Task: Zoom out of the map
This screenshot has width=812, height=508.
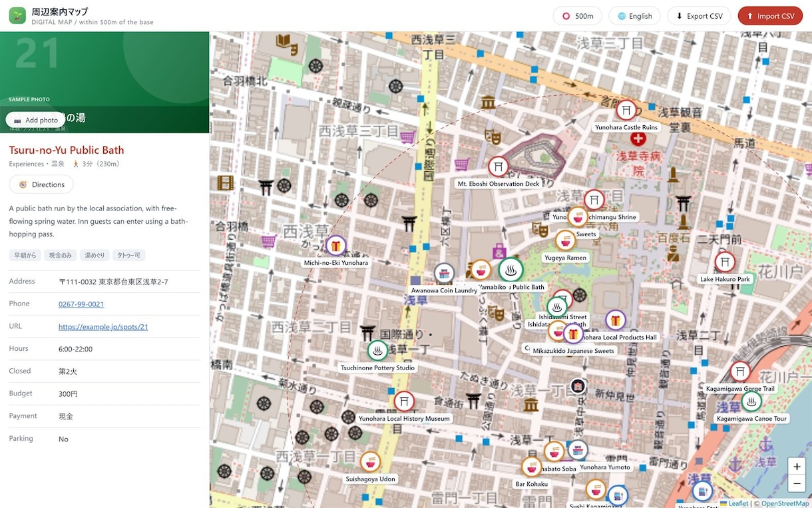Action: (797, 484)
